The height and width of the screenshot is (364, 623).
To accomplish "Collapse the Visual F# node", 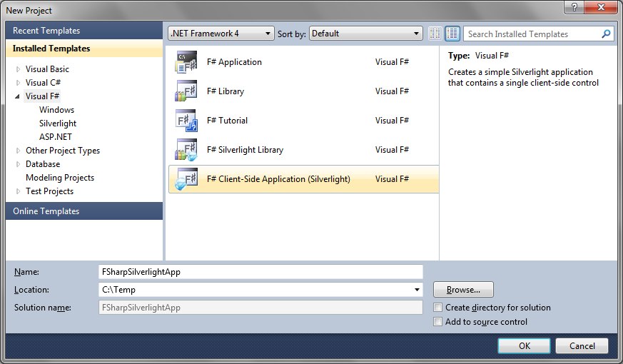I will pyautogui.click(x=17, y=96).
